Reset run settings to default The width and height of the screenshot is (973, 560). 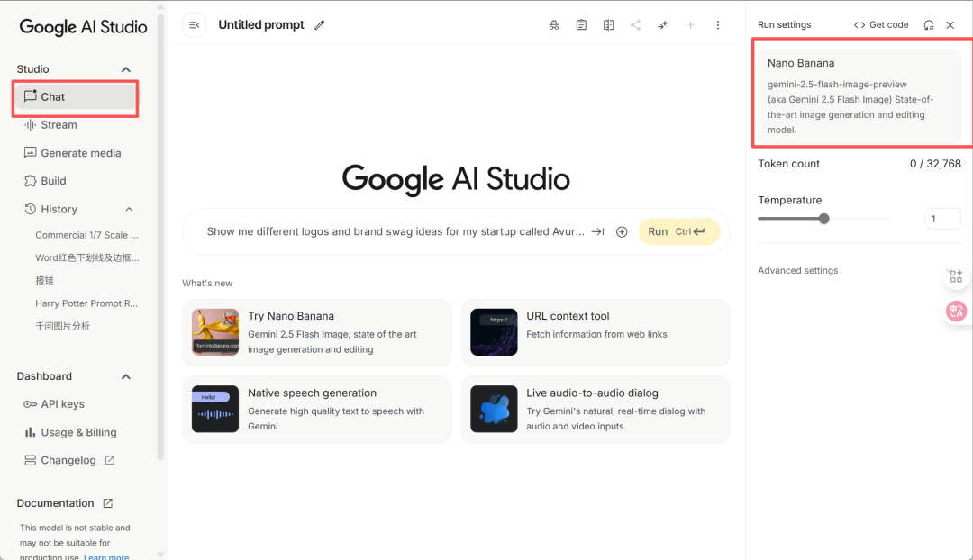(x=929, y=25)
